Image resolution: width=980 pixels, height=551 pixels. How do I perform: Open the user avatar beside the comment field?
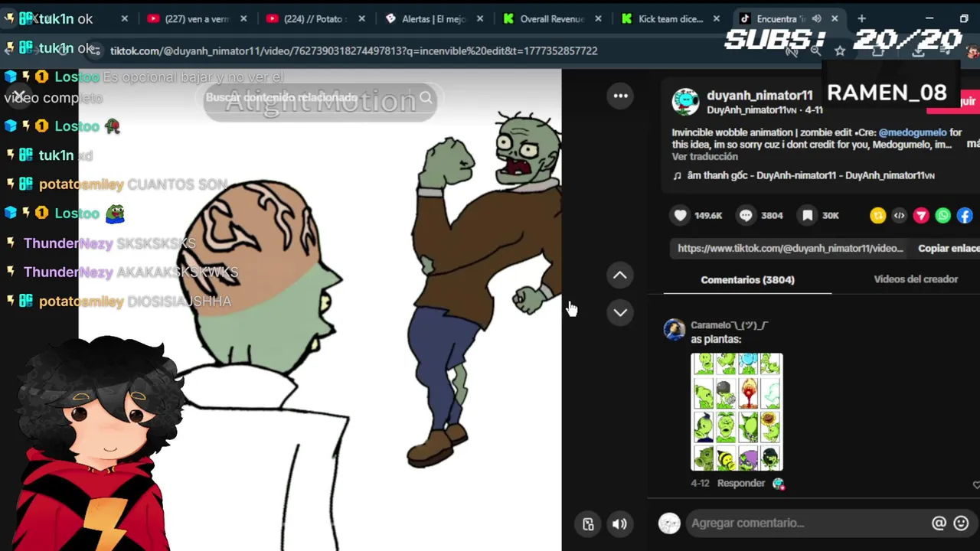coord(669,523)
